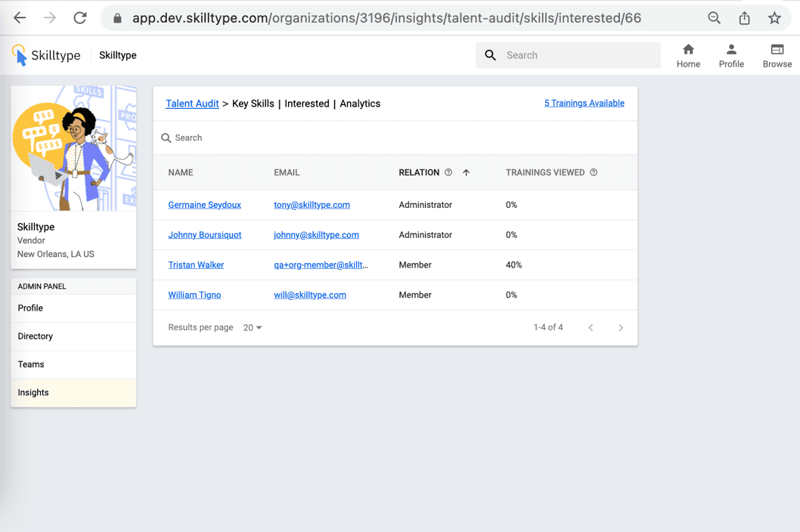Select Directory in the Admin Panel
The image size is (800, 532).
coord(73,336)
